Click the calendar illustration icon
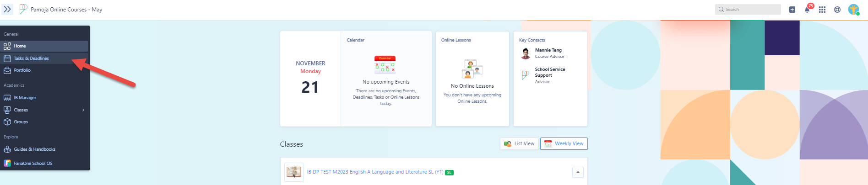 point(385,65)
